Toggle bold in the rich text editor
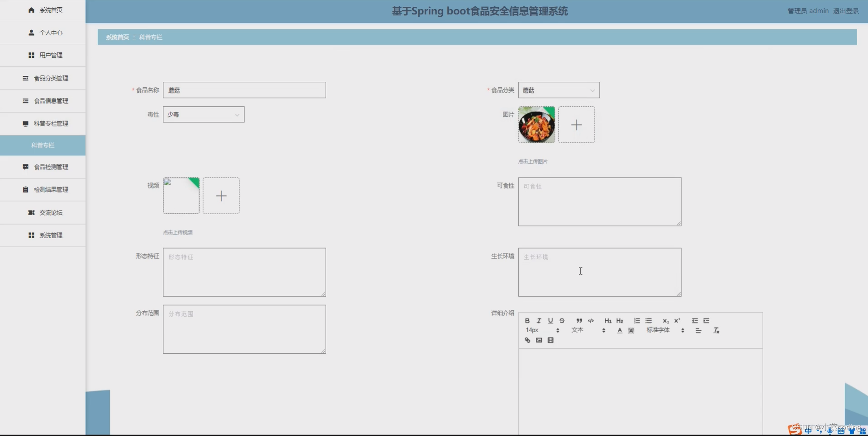 pos(527,321)
